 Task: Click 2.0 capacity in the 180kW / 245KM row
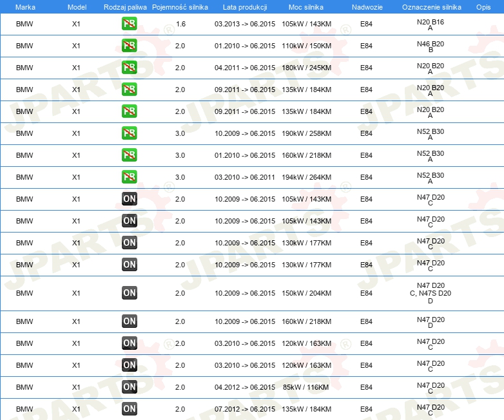click(x=180, y=68)
